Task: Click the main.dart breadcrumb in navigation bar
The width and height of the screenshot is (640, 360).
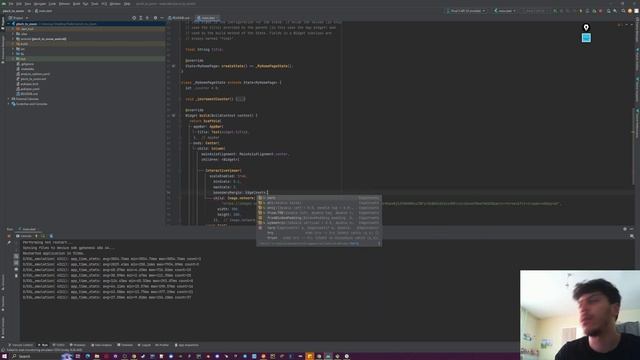Action: coord(44,11)
